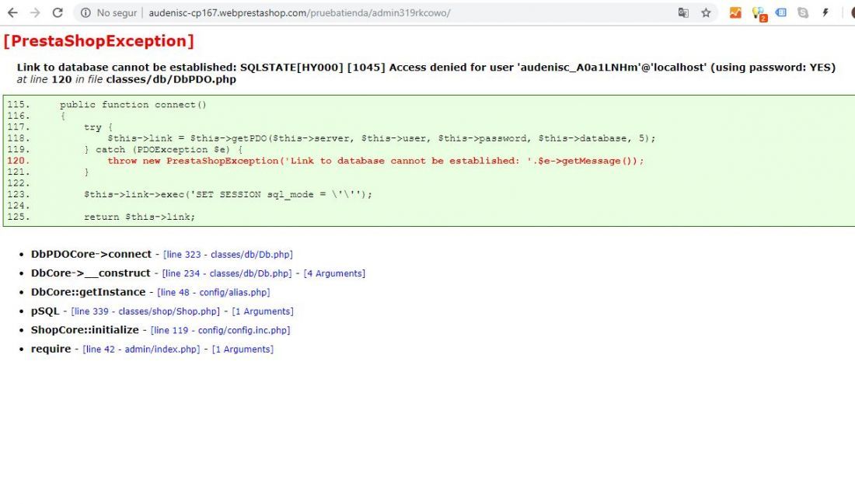Open link 'line 234 - classes/db/Db.php'
This screenshot has height=504, width=855.
click(x=227, y=273)
